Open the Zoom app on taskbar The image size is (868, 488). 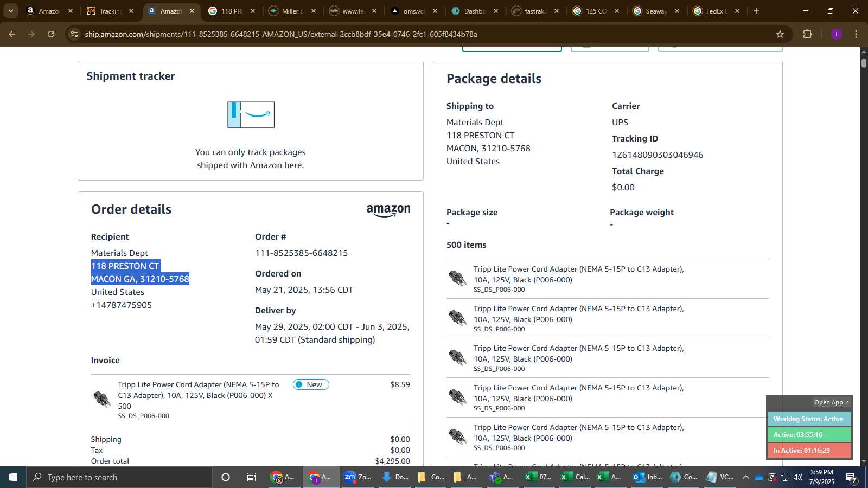coord(358,477)
